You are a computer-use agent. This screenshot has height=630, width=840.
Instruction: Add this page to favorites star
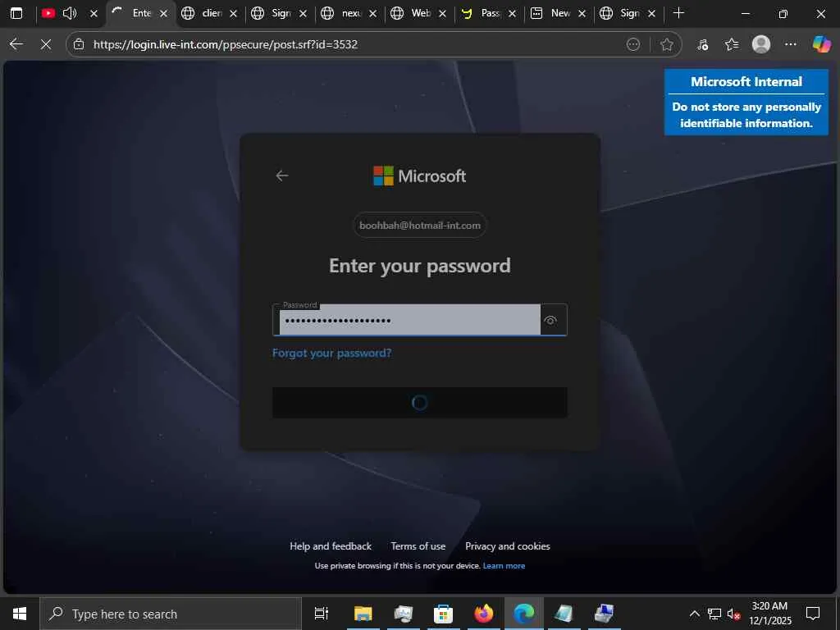(666, 44)
